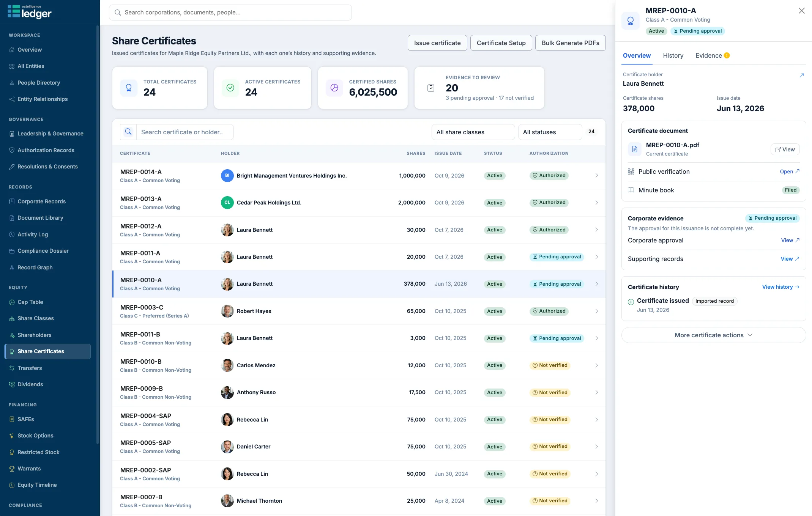Click the Public verification QR icon
812x516 pixels.
[631, 171]
